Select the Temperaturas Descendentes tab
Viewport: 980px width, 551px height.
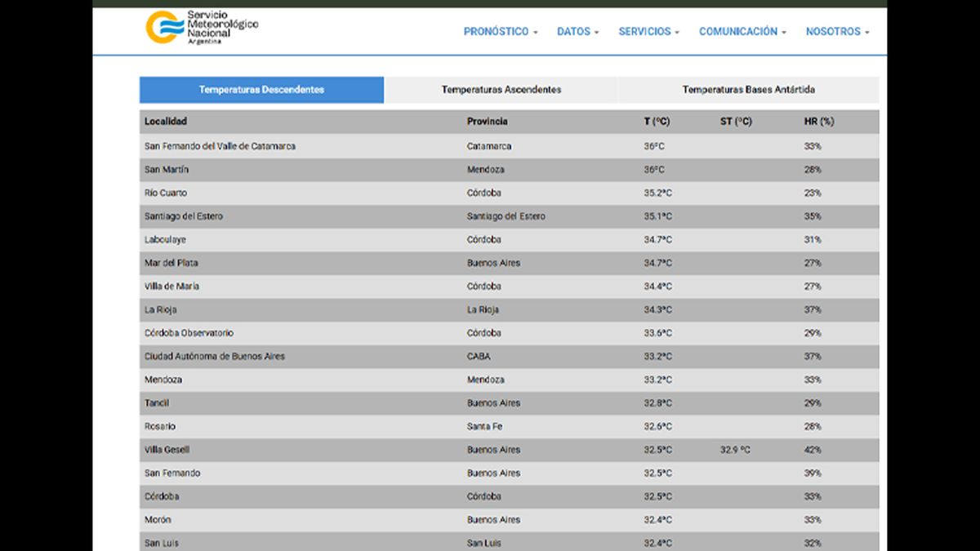tap(261, 90)
